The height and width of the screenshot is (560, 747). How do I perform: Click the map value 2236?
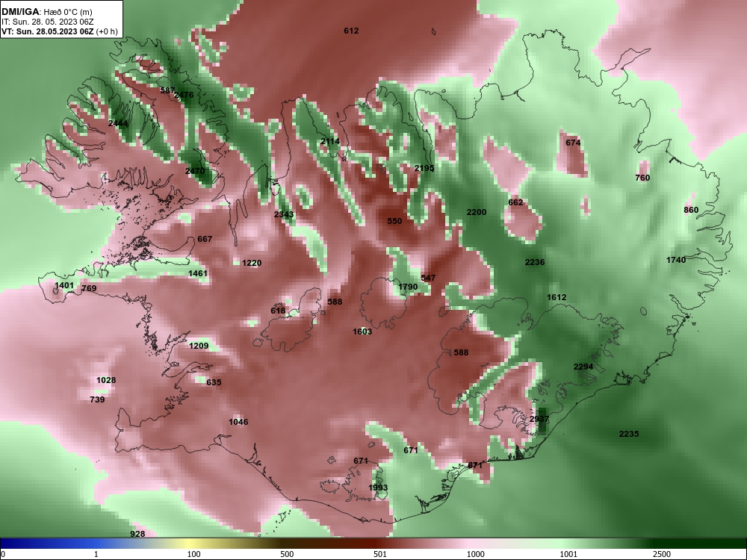pos(535,262)
